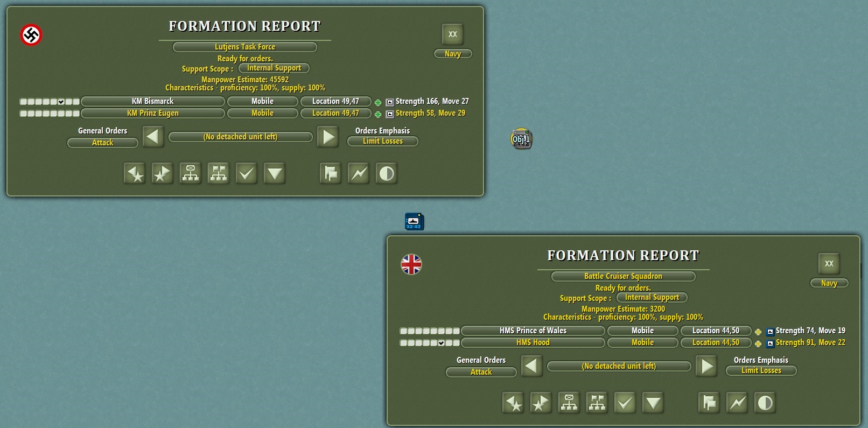Image resolution: width=868 pixels, height=428 pixels.
Task: Click the Navy button in Lutjens Task Force report
Action: click(453, 54)
